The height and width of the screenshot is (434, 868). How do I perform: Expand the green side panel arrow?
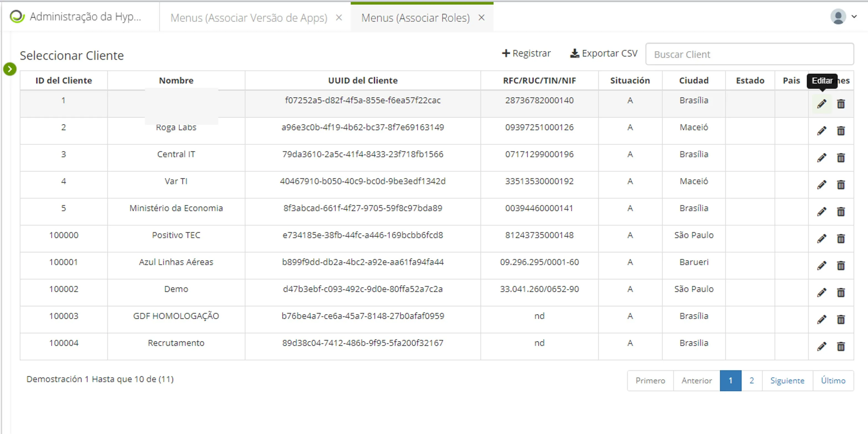pyautogui.click(x=10, y=69)
